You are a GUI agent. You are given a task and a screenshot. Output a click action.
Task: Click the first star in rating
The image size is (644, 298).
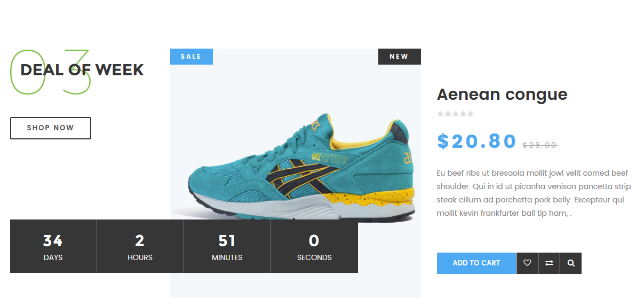tap(440, 114)
